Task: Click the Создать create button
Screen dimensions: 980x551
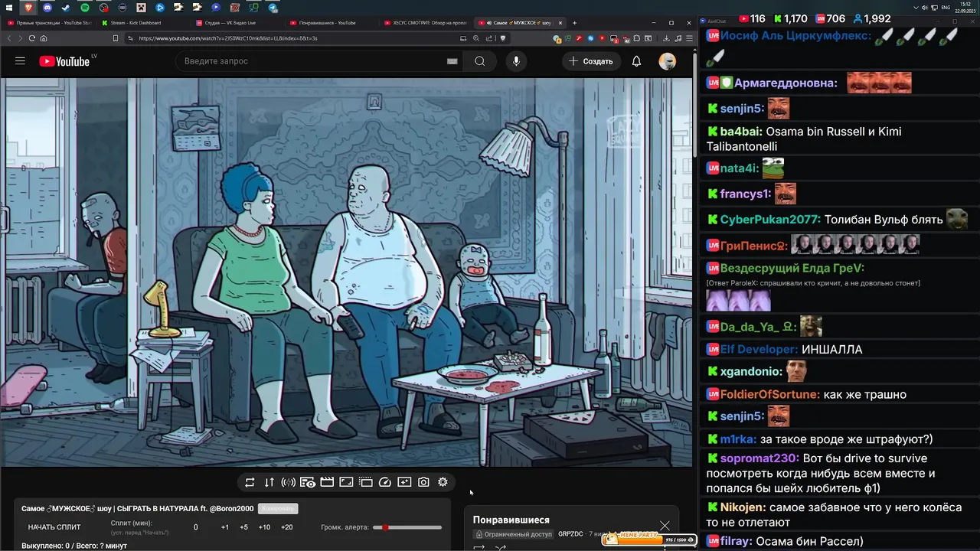Action: click(x=590, y=61)
